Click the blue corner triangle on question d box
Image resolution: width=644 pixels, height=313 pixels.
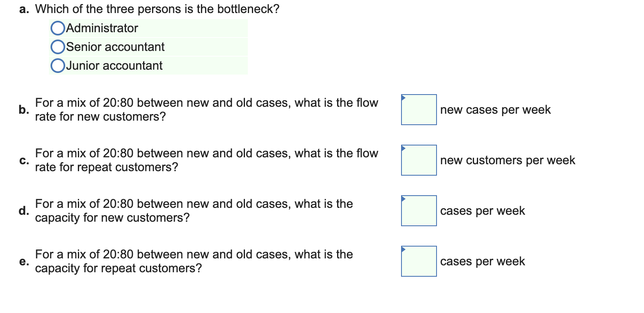[404, 198]
